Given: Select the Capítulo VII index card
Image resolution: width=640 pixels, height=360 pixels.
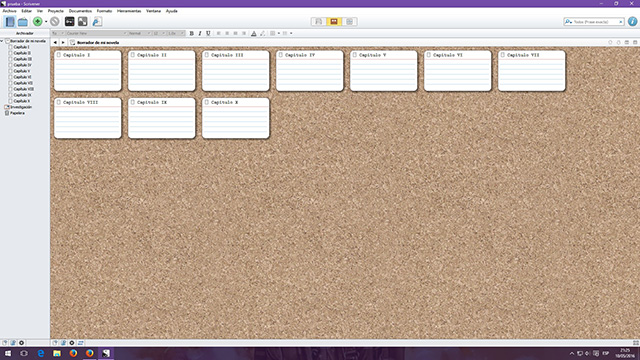Looking at the screenshot, I should coord(532,71).
